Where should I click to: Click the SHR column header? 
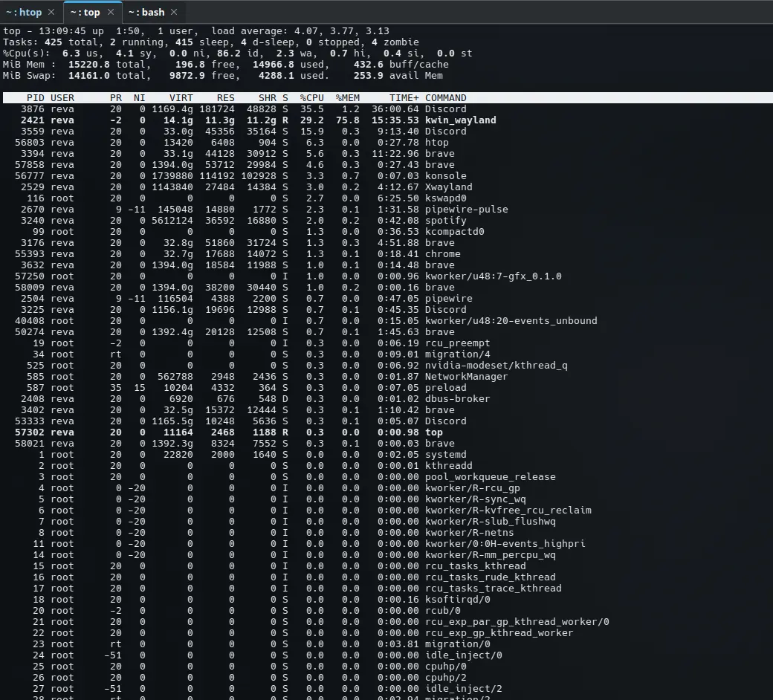tap(268, 98)
